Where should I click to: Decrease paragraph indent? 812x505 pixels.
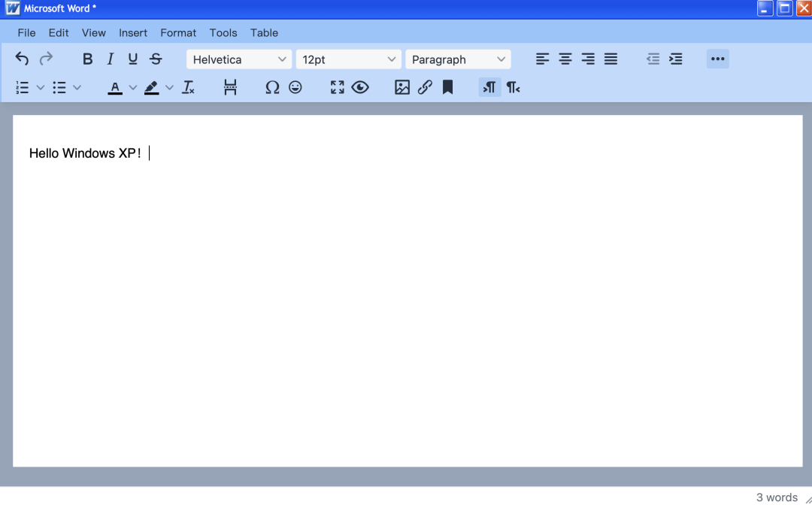point(653,59)
